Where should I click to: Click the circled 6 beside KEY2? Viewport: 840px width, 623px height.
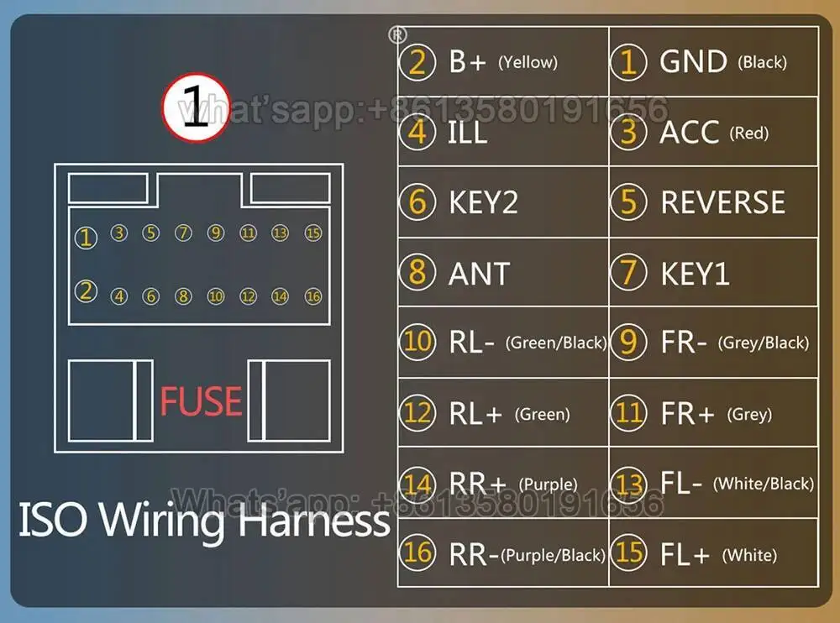pyautogui.click(x=417, y=202)
